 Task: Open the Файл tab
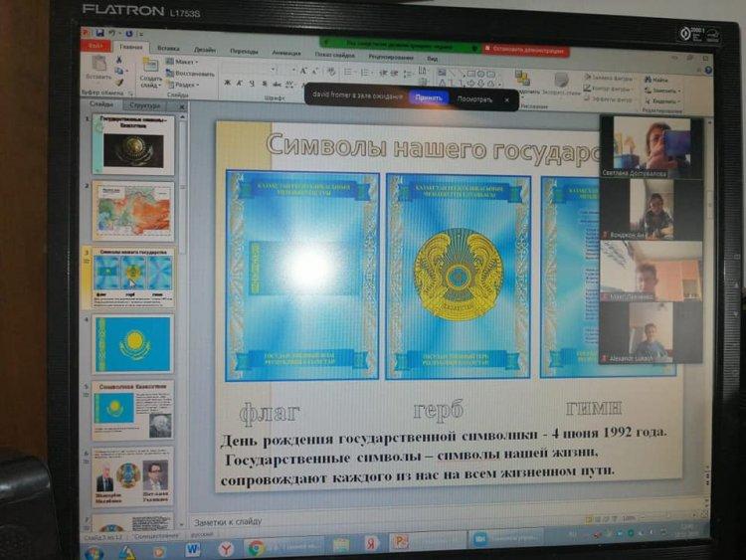96,46
